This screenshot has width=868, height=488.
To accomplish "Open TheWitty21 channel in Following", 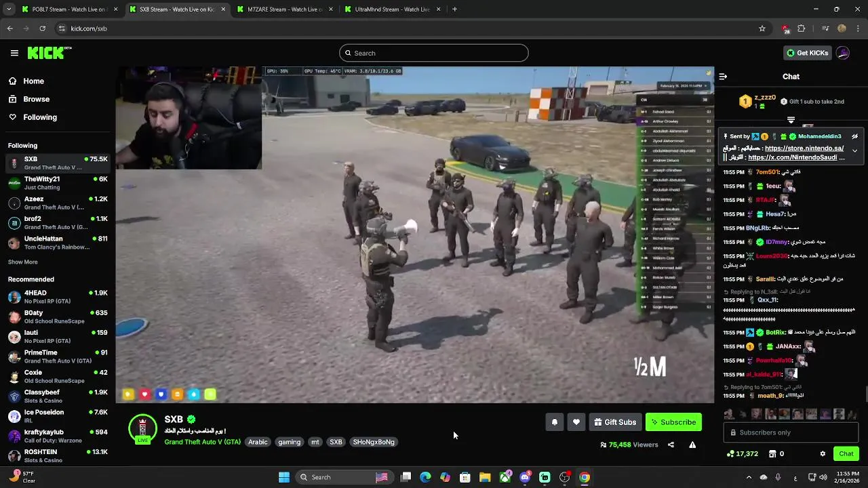I will click(x=58, y=183).
